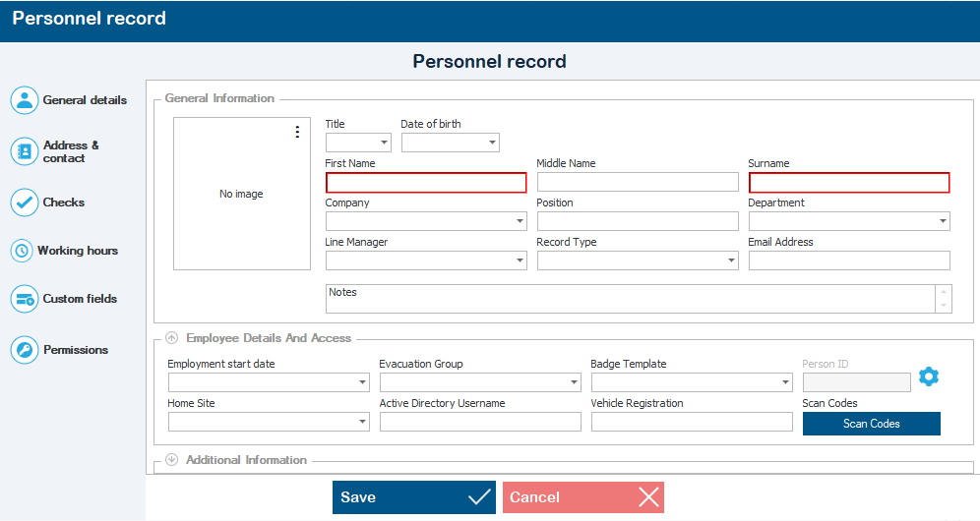The height and width of the screenshot is (521, 980).
Task: Click into the First Name field
Action: (426, 183)
